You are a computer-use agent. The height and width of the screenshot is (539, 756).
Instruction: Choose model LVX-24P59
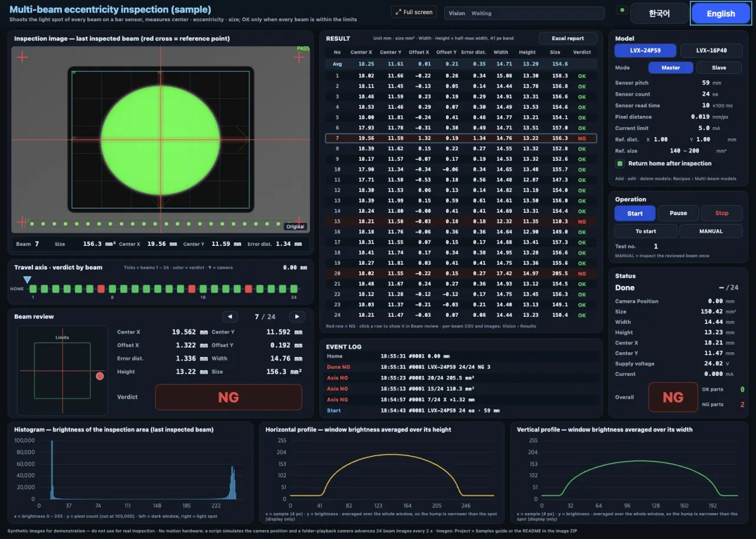pos(646,51)
